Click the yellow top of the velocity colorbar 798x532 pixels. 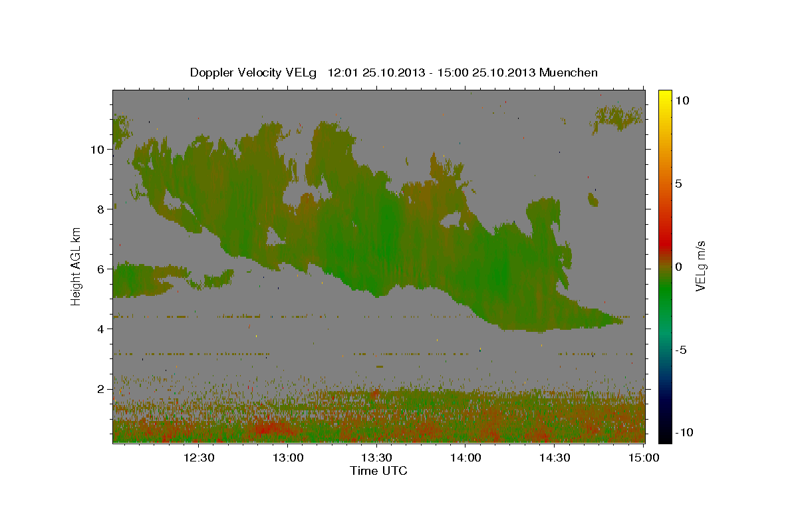coord(664,95)
